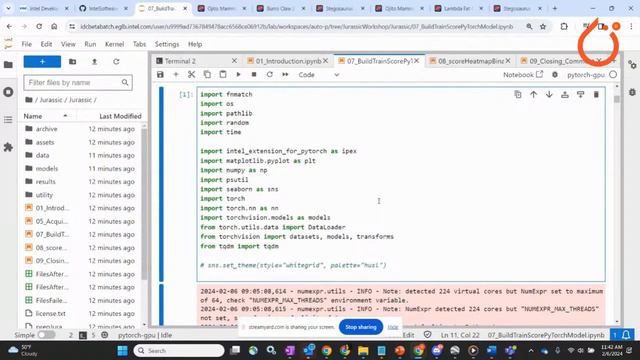Toggle Simple mode switch in status bar

click(46, 335)
